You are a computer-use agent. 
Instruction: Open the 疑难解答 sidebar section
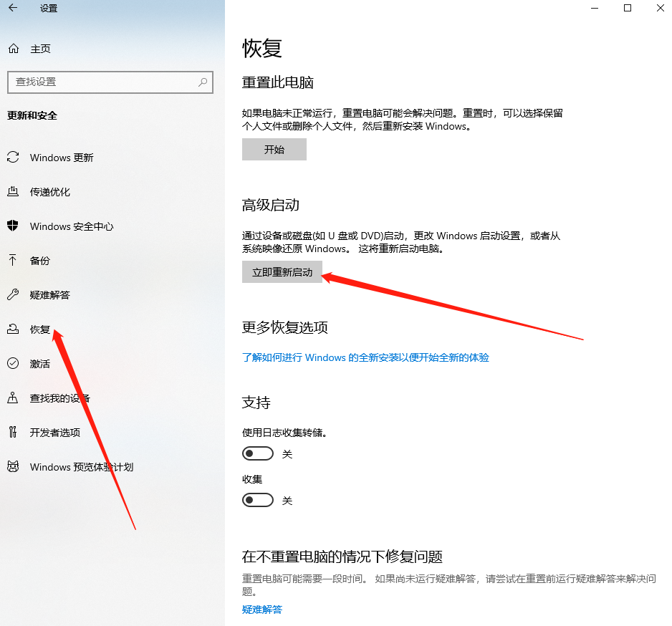click(50, 294)
